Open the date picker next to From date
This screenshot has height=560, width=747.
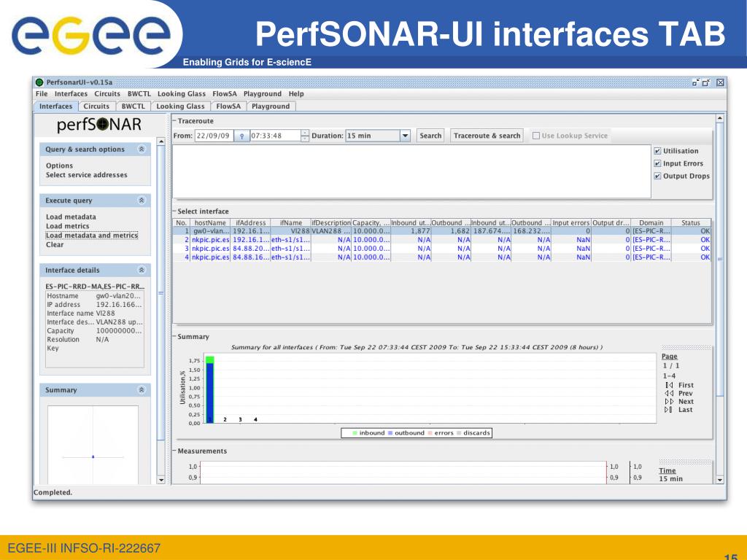[x=242, y=136]
